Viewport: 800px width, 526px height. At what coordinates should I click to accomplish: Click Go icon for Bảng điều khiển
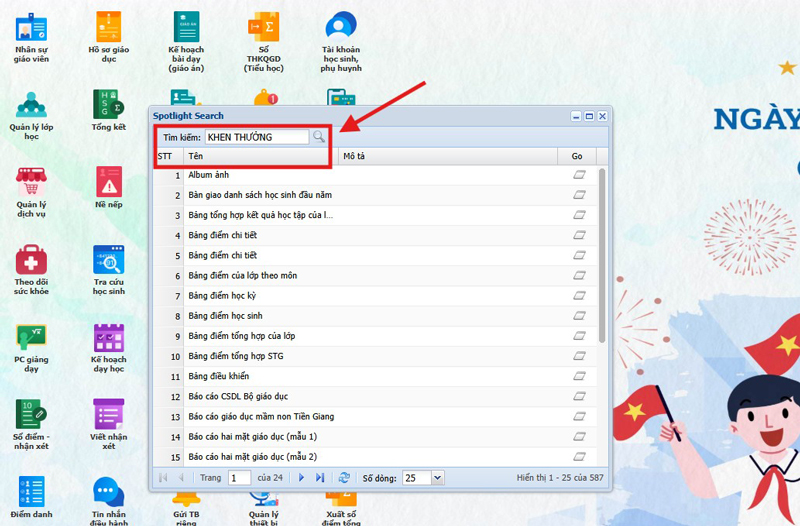(579, 376)
